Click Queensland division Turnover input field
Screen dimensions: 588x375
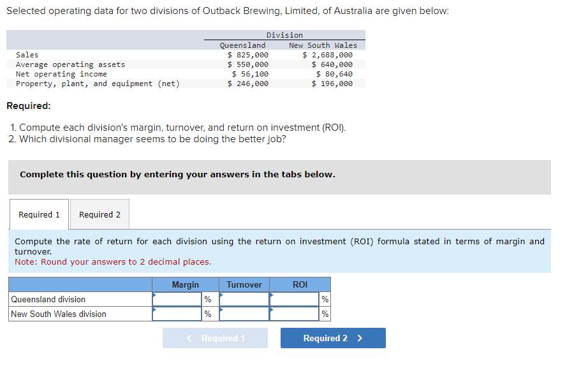point(244,298)
